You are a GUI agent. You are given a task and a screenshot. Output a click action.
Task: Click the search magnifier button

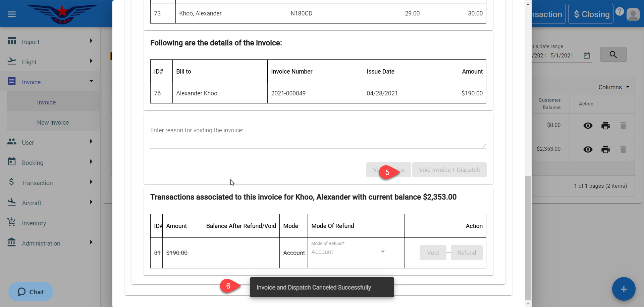click(613, 55)
